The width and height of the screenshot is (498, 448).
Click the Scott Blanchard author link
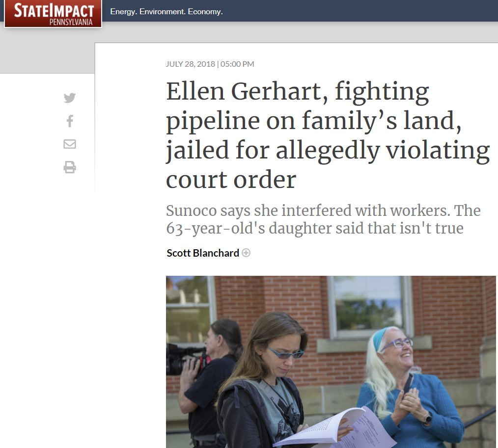coord(203,253)
